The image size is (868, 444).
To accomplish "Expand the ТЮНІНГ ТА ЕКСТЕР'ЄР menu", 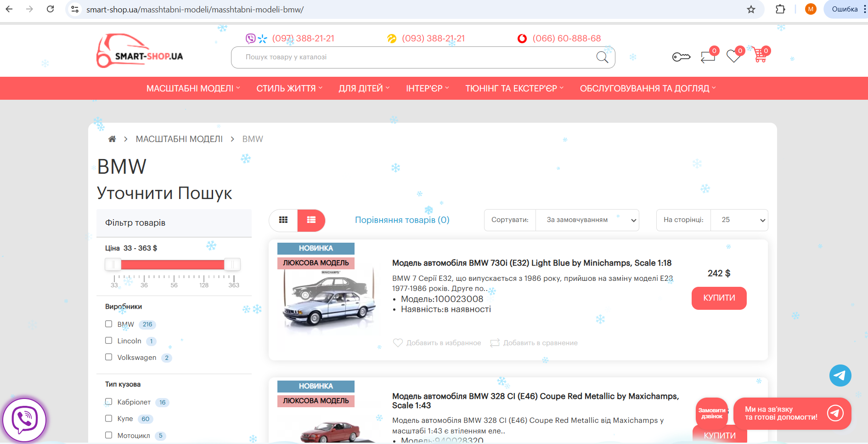I will coord(514,88).
